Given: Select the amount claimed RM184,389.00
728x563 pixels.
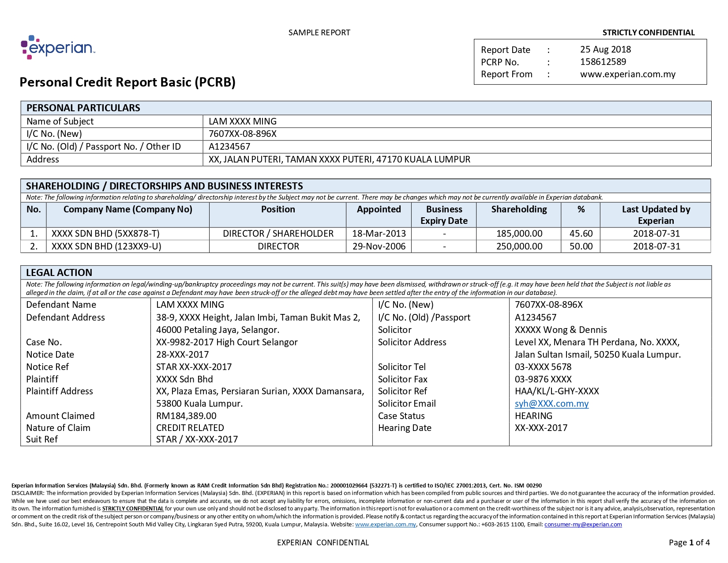Looking at the screenshot, I should click(x=186, y=416).
